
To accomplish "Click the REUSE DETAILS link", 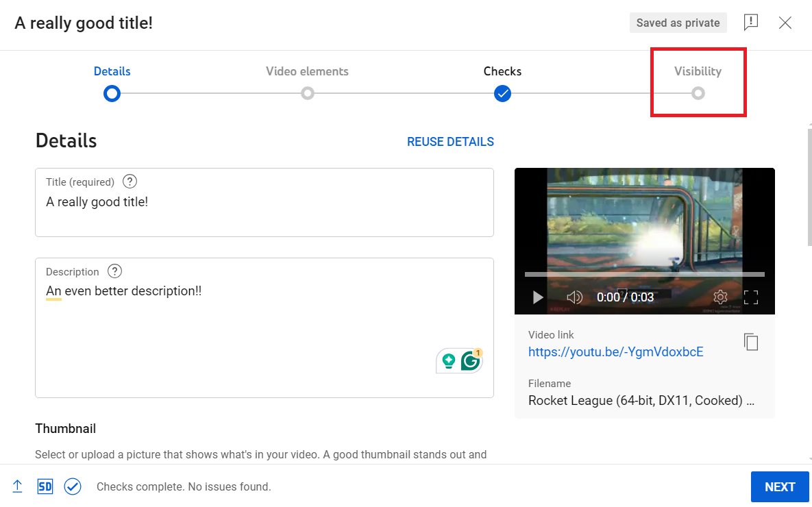I will 450,141.
